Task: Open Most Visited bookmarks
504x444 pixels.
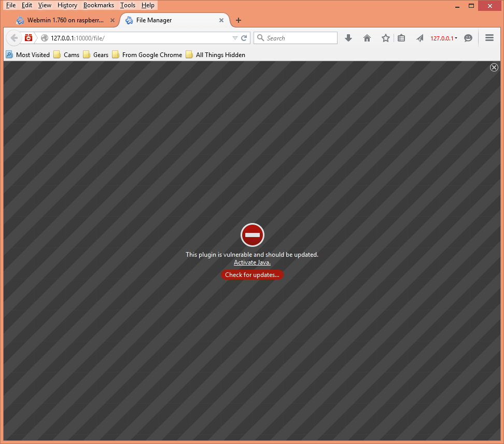Action: point(28,54)
